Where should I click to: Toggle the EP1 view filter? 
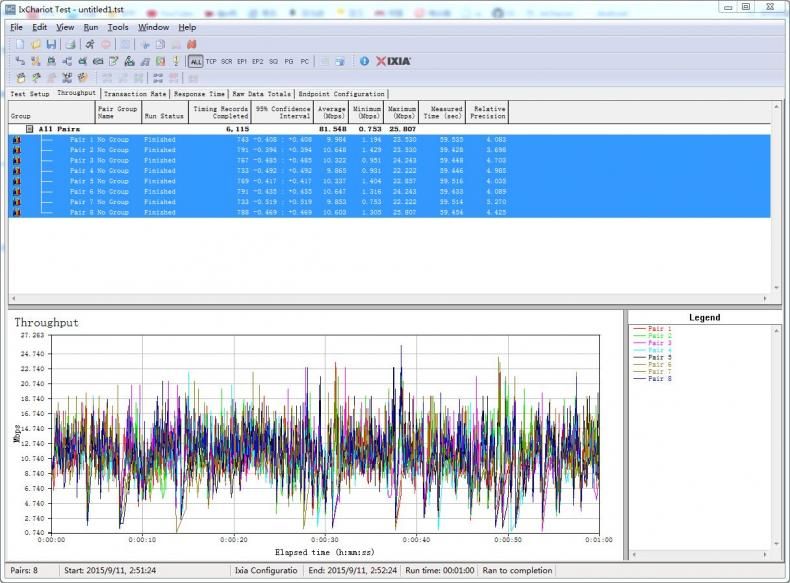pos(242,61)
